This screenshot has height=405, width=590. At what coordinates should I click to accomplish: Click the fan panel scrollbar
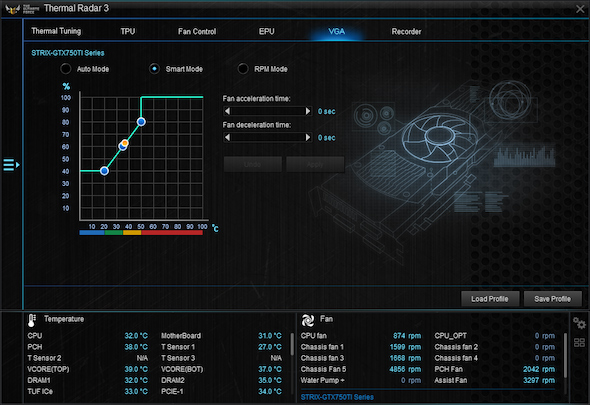(565, 355)
